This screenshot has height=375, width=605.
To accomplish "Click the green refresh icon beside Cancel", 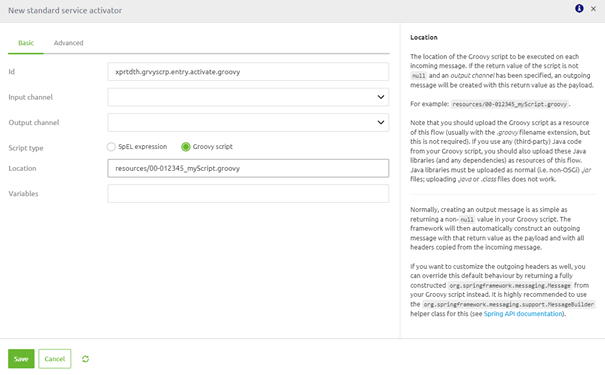I will pos(85,359).
